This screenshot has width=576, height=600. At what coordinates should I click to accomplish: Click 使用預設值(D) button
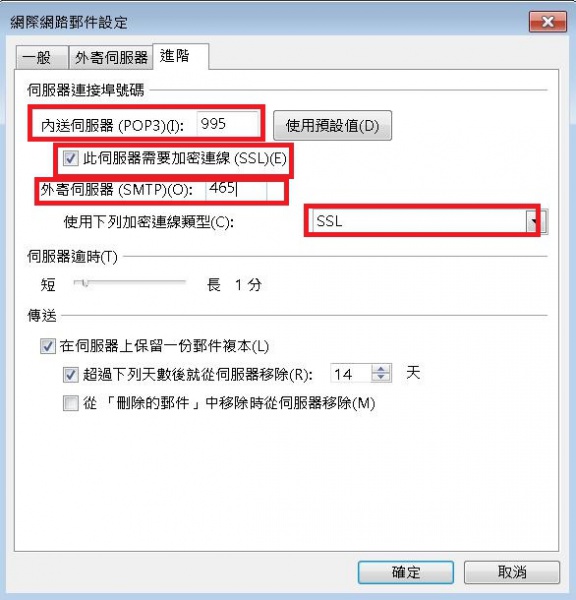pyautogui.click(x=332, y=126)
